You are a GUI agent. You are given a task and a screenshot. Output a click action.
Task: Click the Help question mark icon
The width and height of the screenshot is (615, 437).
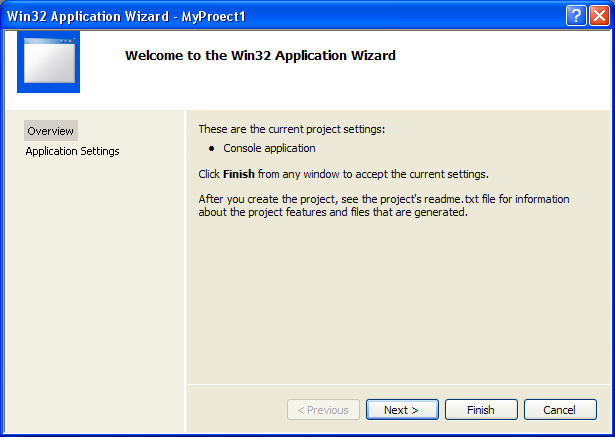click(x=576, y=16)
